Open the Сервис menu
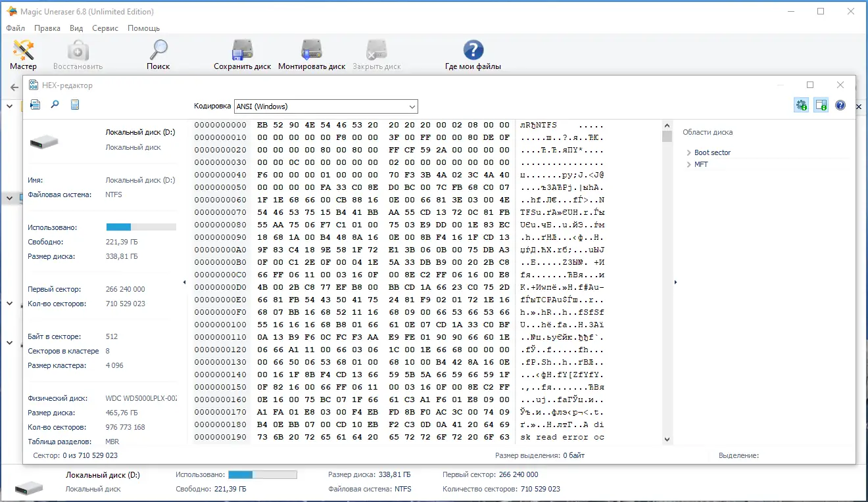The width and height of the screenshot is (868, 502). coord(105,28)
